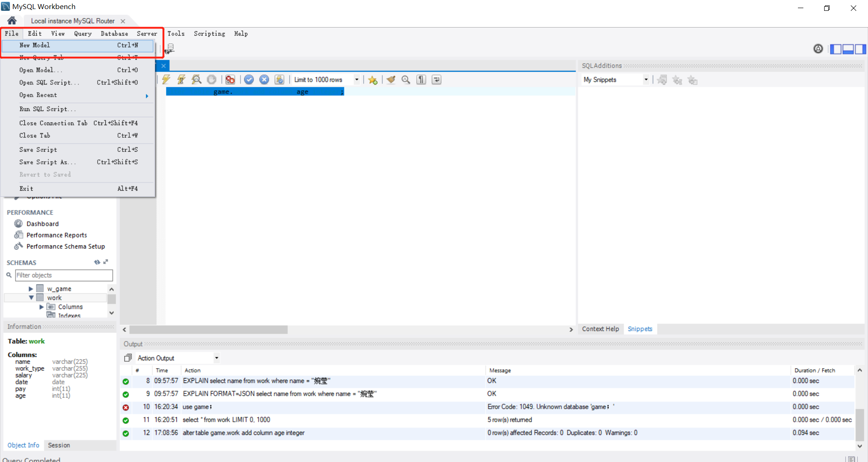Open Performance Schema Setup
Image resolution: width=868 pixels, height=462 pixels.
(x=66, y=246)
